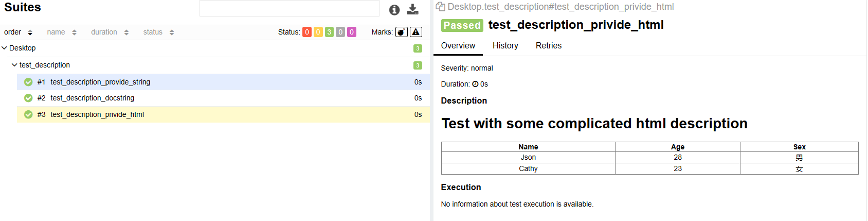Click the info icon next to search

point(394,10)
